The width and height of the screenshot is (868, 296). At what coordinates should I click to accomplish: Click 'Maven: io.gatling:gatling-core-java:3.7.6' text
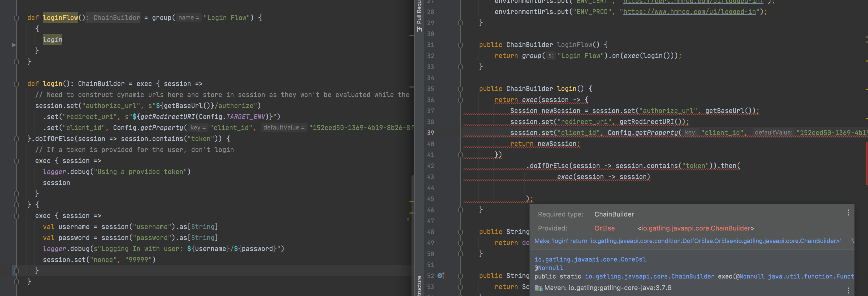click(607, 288)
